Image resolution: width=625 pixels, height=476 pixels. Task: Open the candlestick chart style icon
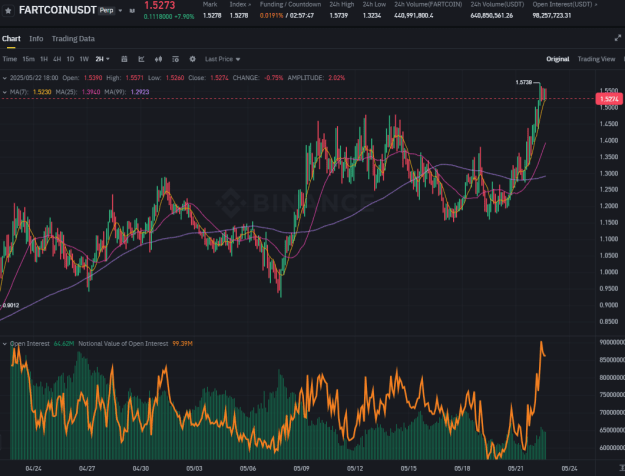[x=158, y=59]
